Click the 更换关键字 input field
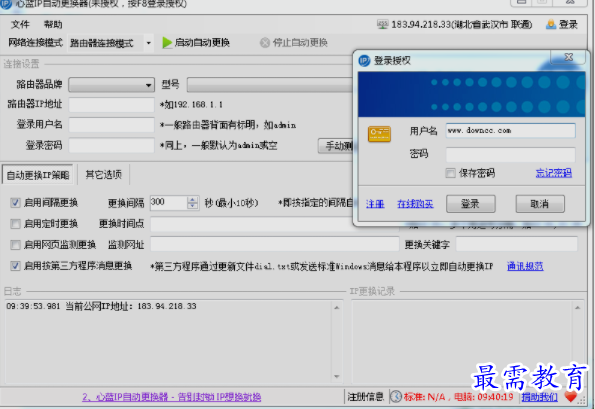 (516, 245)
